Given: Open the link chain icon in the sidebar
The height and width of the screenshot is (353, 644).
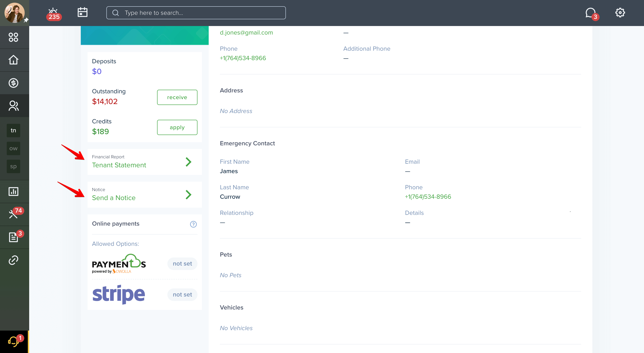Looking at the screenshot, I should pos(13,260).
